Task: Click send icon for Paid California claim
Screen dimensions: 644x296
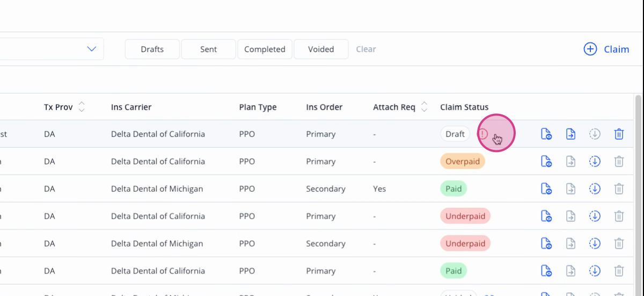Action: click(x=570, y=271)
